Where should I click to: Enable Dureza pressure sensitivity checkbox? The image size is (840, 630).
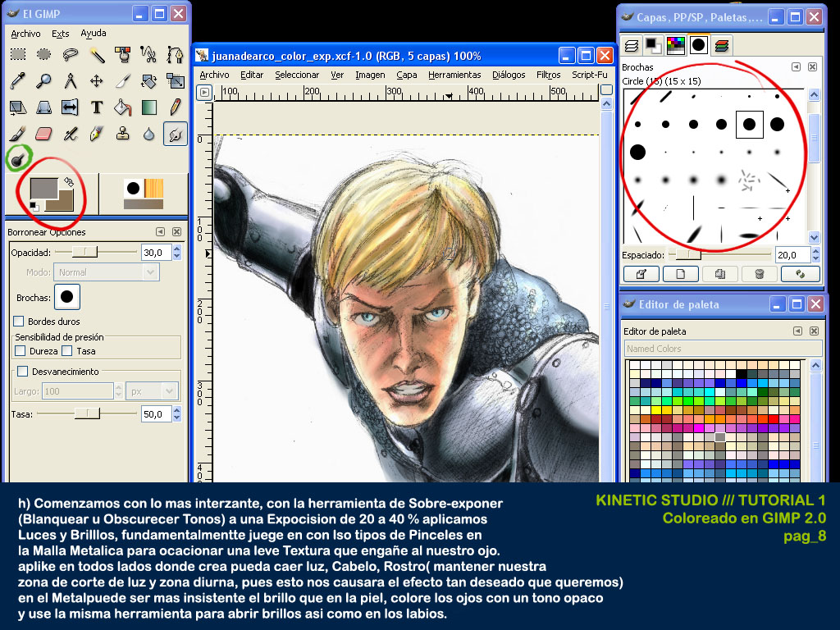21,351
